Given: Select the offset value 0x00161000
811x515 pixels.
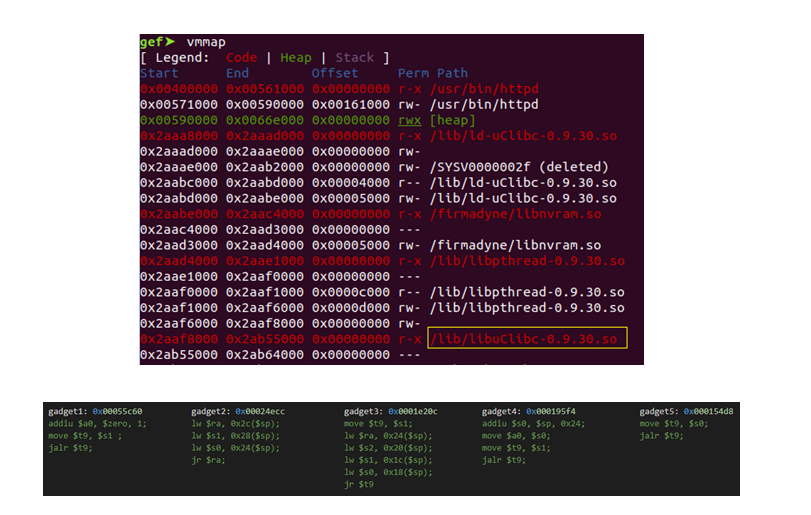Looking at the screenshot, I should point(350,104).
